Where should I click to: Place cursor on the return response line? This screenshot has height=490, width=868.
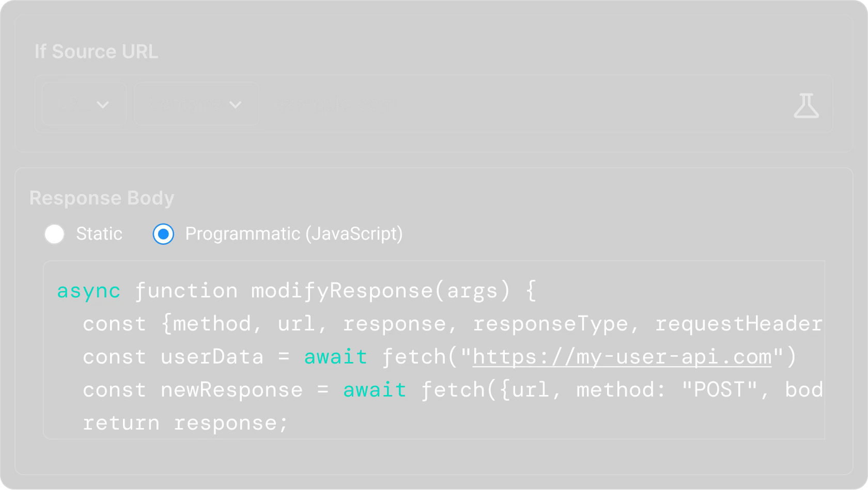(x=185, y=423)
